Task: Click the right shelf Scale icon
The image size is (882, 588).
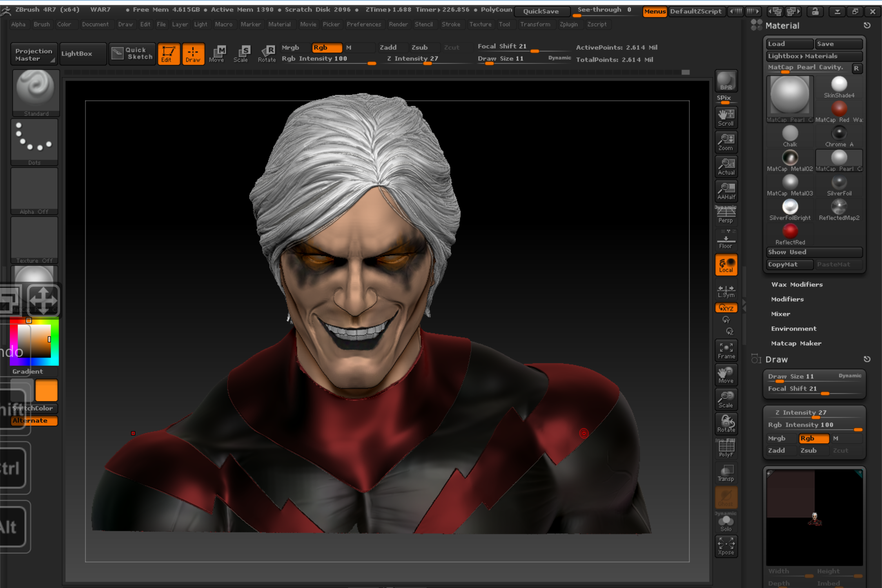Action: [726, 399]
